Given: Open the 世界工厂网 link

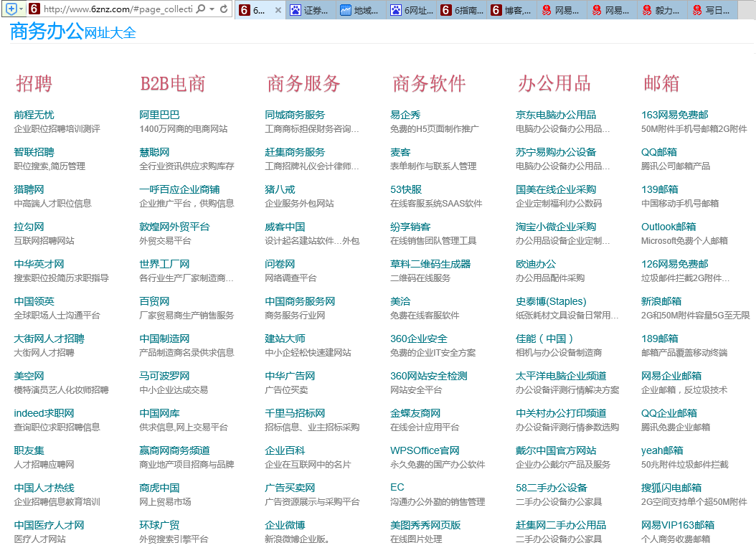Looking at the screenshot, I should (164, 264).
